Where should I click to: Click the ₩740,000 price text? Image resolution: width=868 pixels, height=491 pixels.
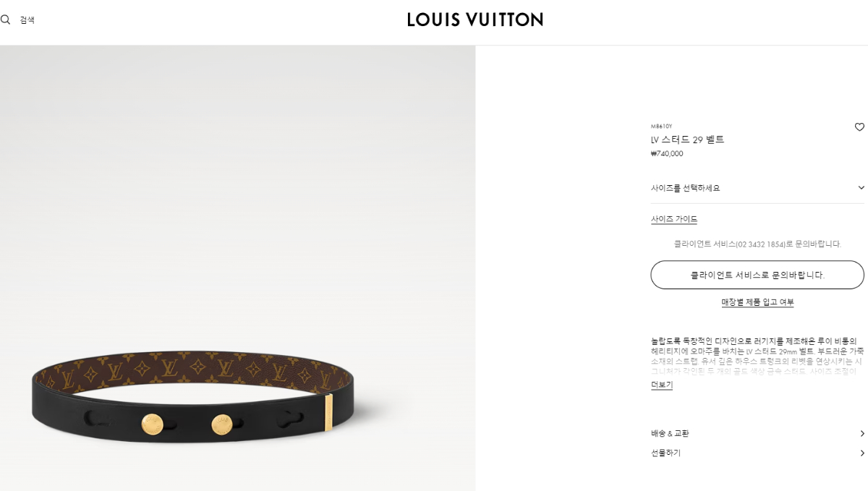point(666,153)
